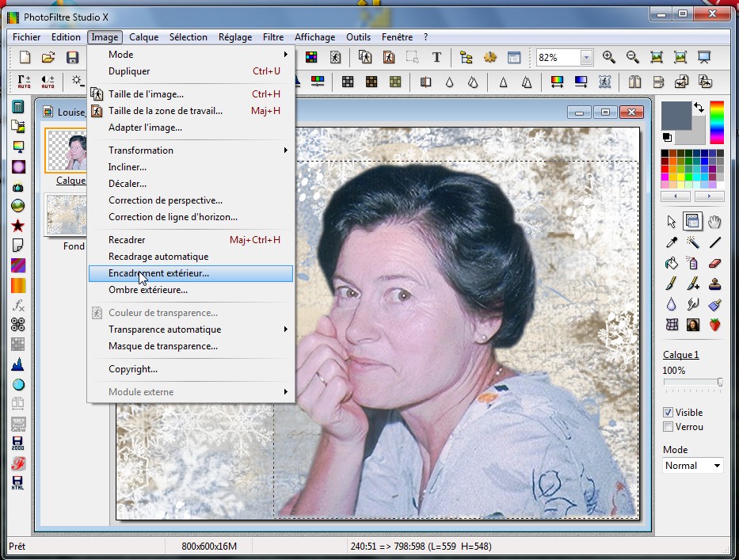Click the Calque 1 label in right panel
Screen dimensions: 739x560
pos(681,355)
